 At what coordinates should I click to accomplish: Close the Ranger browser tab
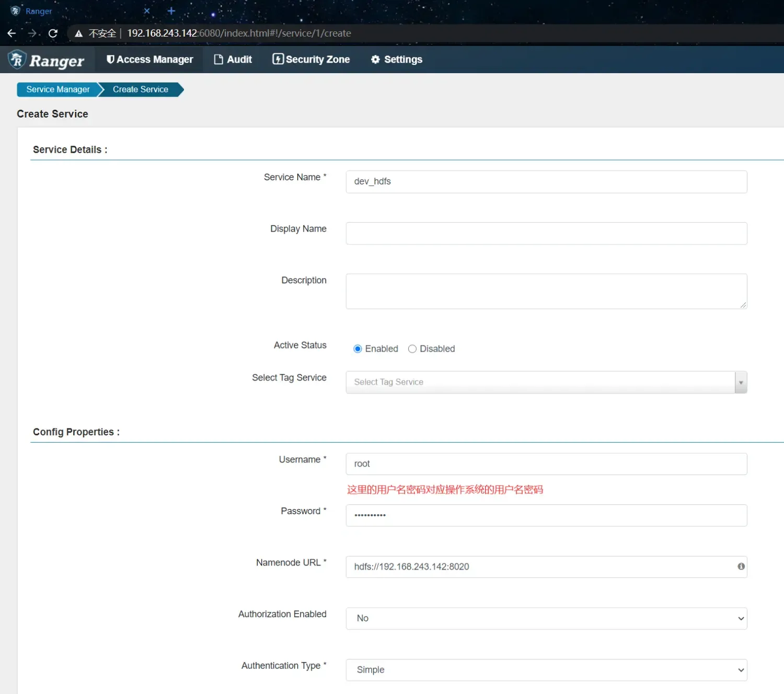point(147,11)
